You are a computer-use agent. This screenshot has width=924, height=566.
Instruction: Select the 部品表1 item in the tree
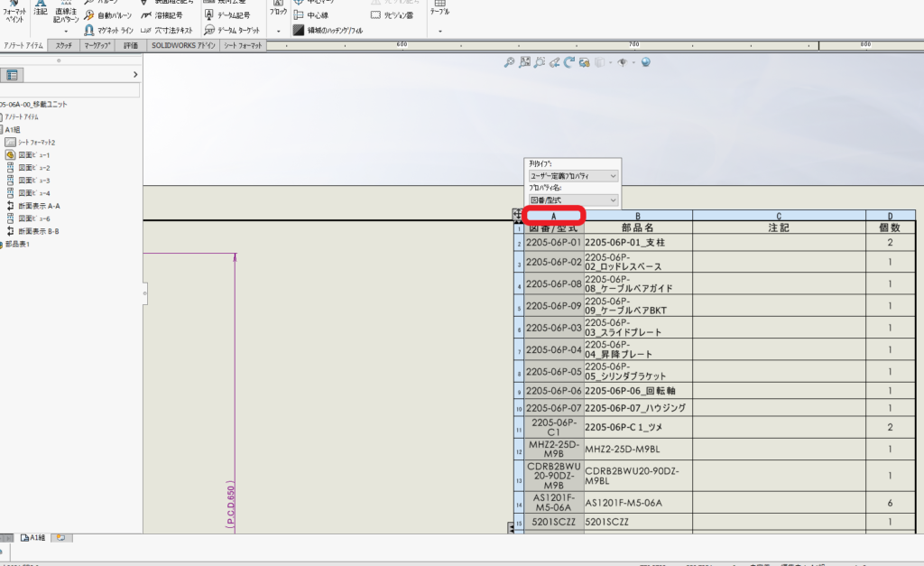click(18, 244)
